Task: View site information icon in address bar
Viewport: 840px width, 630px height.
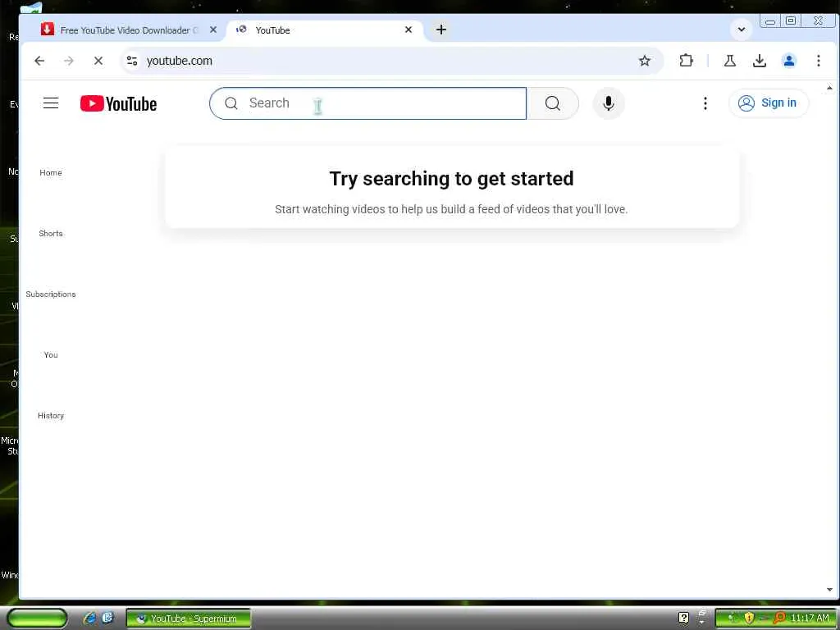Action: click(x=132, y=61)
